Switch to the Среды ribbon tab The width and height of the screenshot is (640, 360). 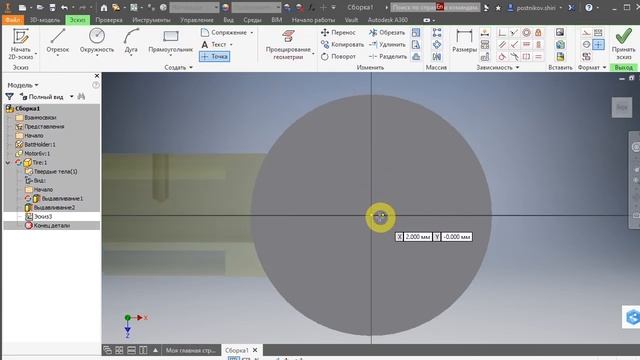pos(252,20)
